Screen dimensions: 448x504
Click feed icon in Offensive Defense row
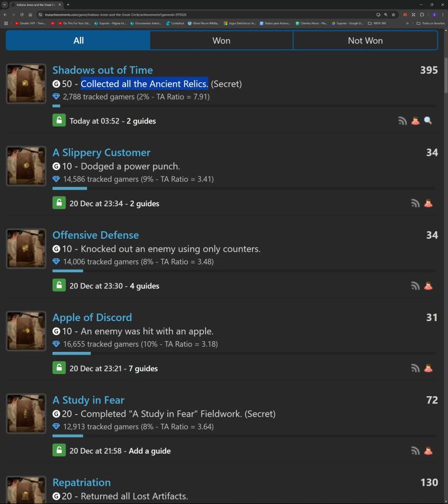point(415,286)
